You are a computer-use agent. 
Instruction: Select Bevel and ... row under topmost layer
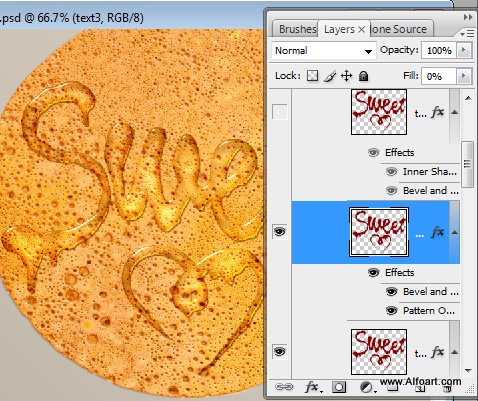pos(431,191)
